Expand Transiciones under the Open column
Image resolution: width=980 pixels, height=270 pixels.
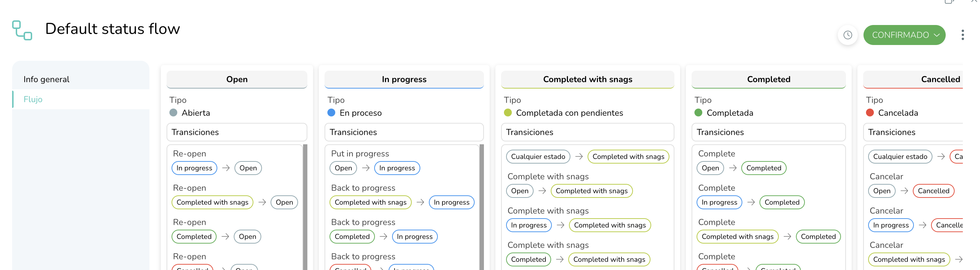coord(237,132)
